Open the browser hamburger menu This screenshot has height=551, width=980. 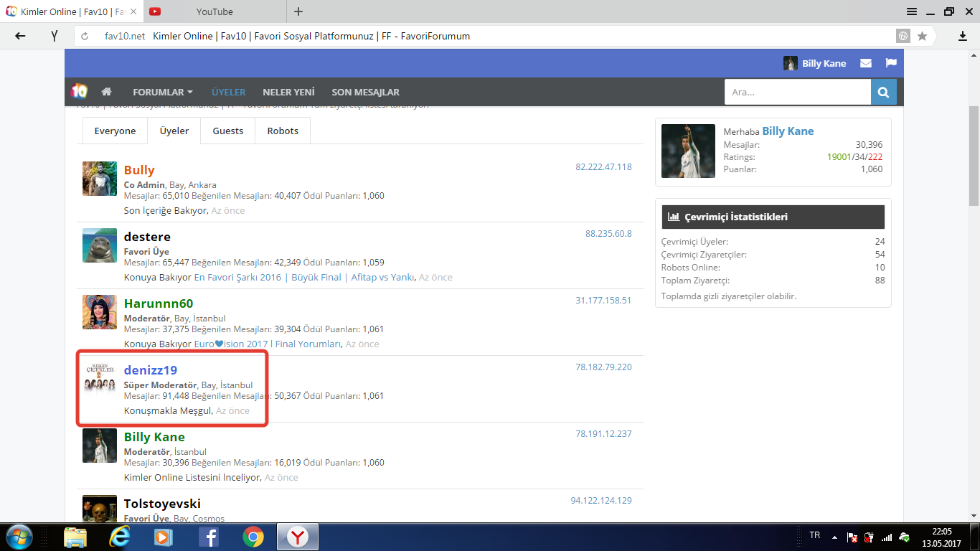coord(912,11)
